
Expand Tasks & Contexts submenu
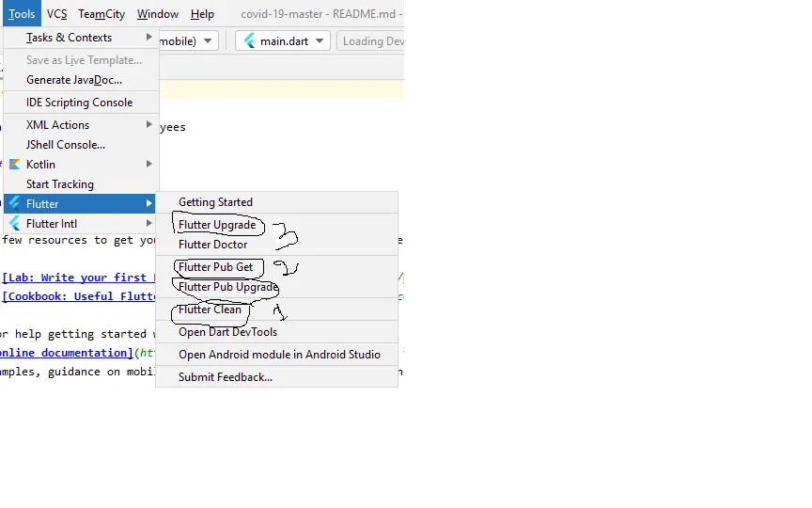(82, 38)
